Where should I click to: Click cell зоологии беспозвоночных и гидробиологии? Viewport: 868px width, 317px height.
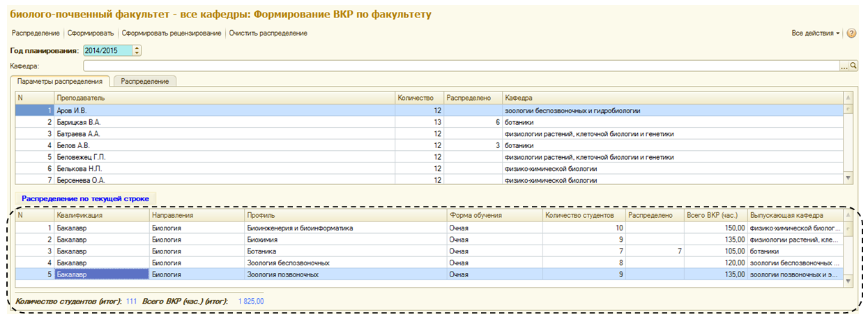click(x=673, y=110)
